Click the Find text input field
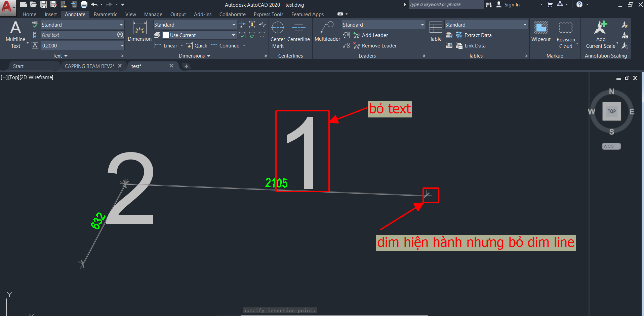The height and width of the screenshot is (316, 644). point(79,35)
